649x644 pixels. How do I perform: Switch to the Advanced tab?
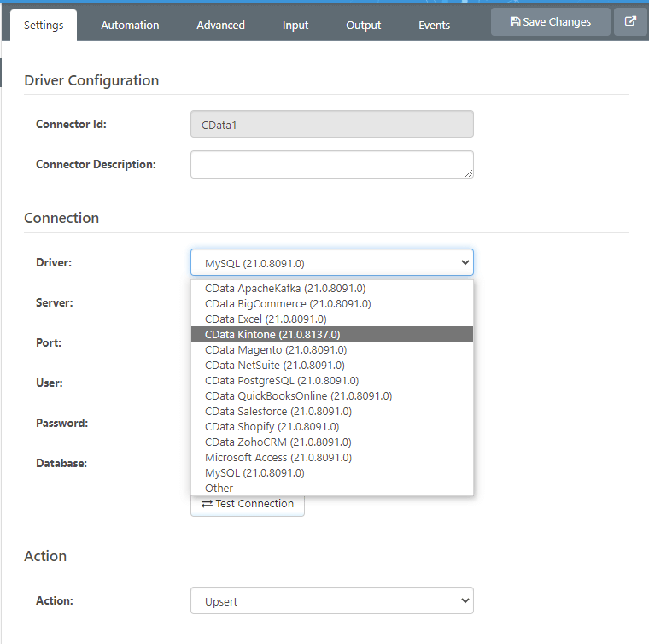tap(220, 26)
